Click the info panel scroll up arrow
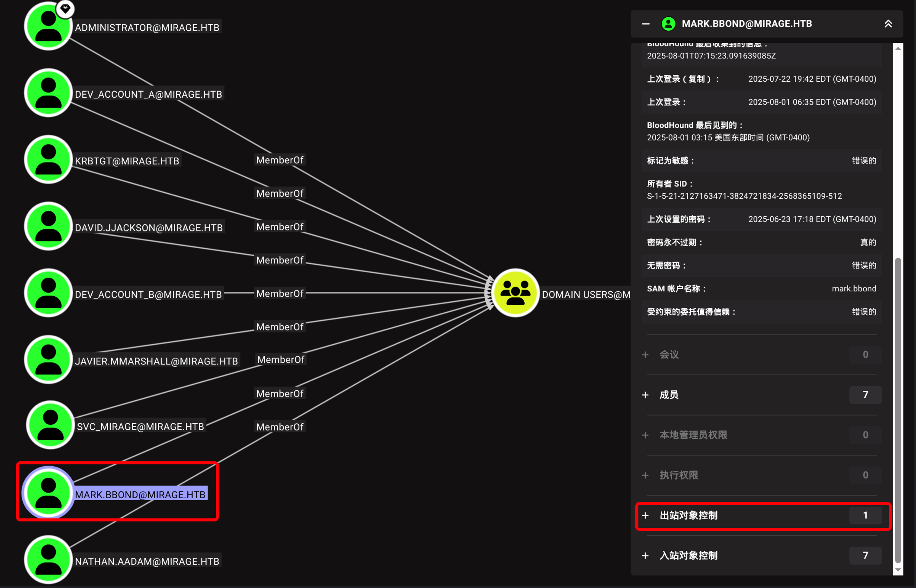The height and width of the screenshot is (588, 916). (898, 48)
